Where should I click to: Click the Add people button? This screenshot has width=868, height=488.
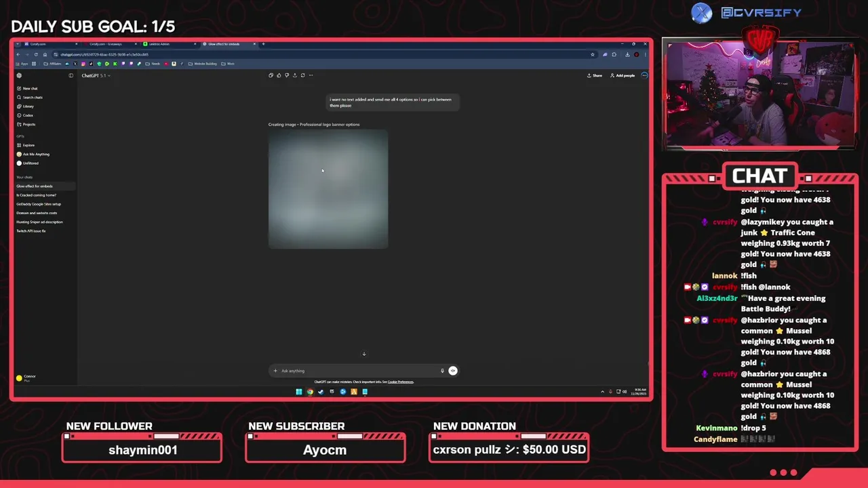click(623, 75)
